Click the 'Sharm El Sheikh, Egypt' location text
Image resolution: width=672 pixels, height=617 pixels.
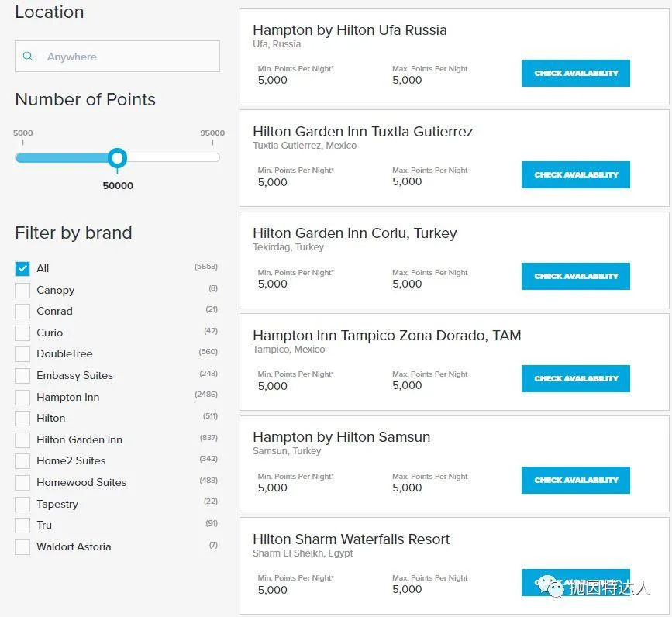tap(302, 553)
